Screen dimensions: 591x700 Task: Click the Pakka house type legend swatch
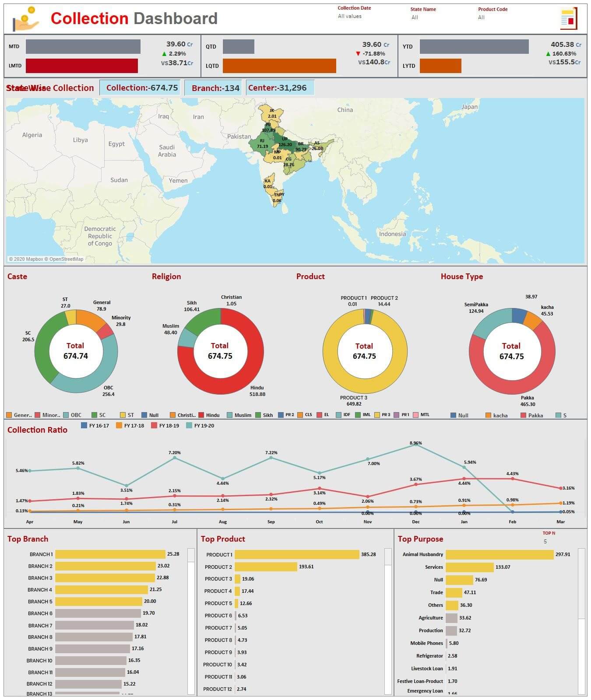524,416
